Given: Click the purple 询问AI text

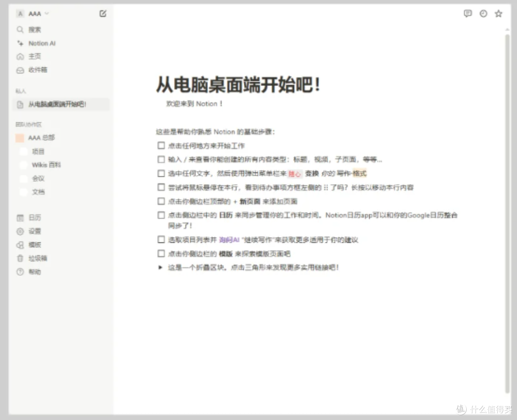Looking at the screenshot, I should point(229,240).
